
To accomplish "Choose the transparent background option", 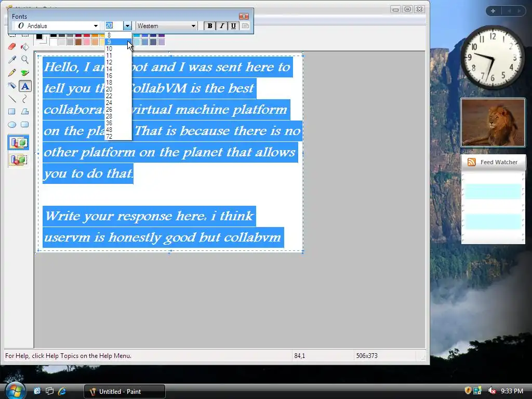I will click(x=18, y=160).
